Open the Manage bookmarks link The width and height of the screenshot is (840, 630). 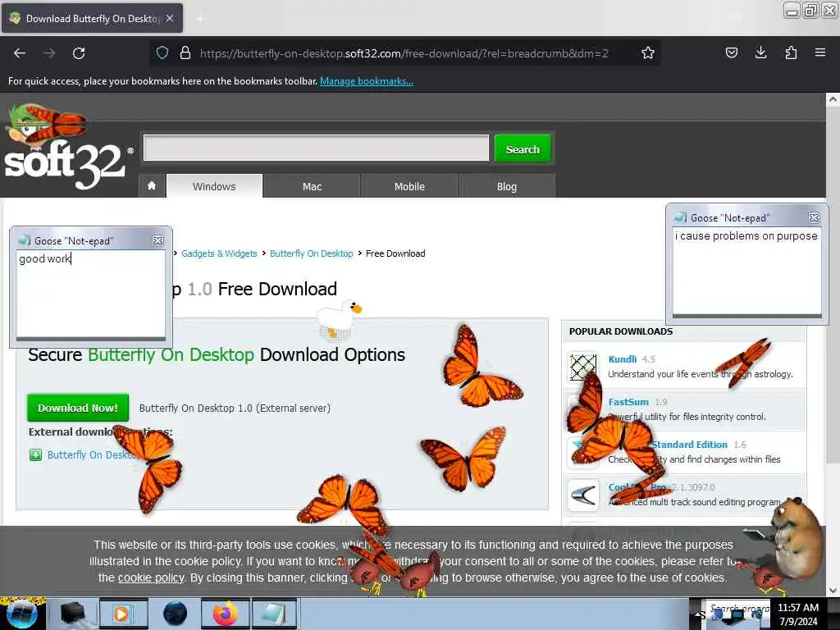(367, 81)
